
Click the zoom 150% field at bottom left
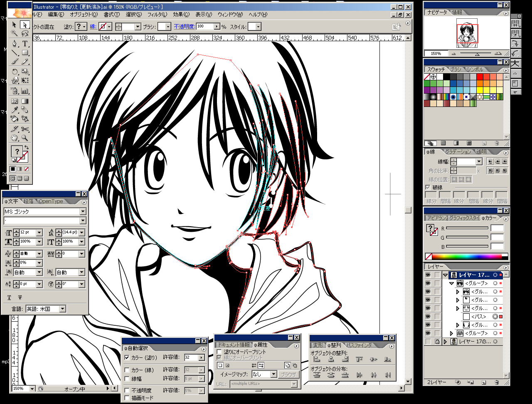pos(20,389)
